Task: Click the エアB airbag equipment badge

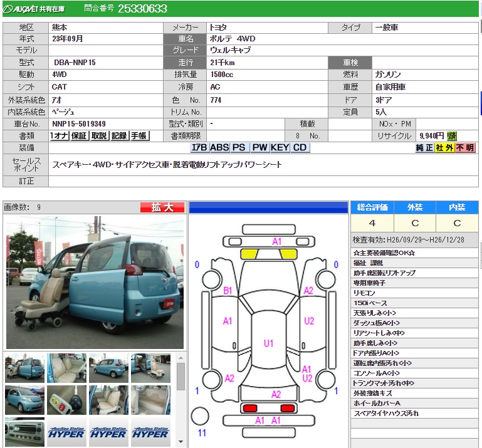Action: [199, 148]
